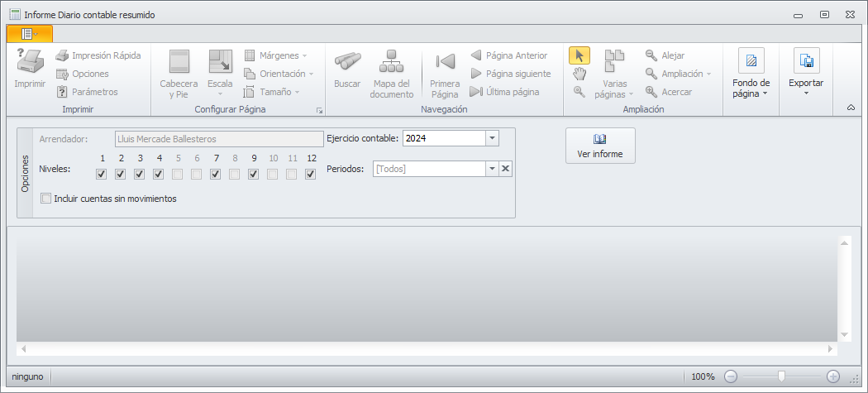Click the horizontal scrollbar left arrow

tap(23, 348)
